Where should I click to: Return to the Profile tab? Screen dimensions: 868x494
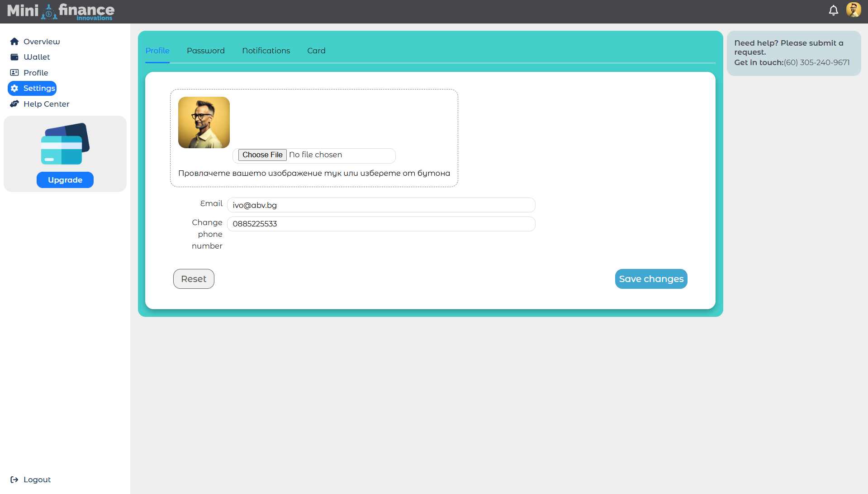pyautogui.click(x=157, y=51)
